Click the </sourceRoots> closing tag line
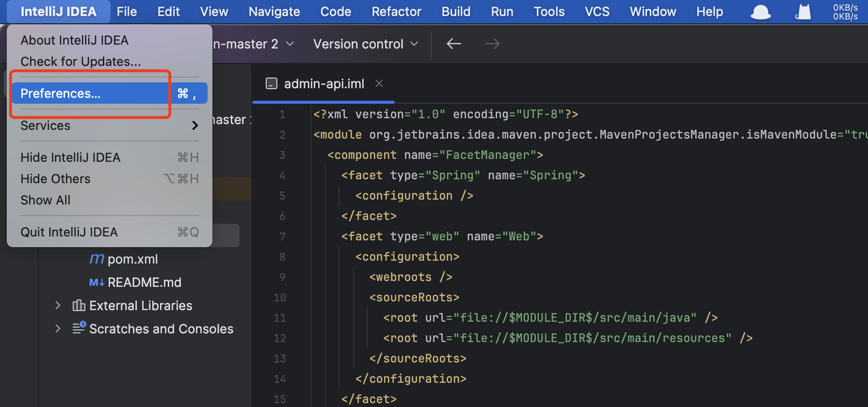 [x=418, y=359]
